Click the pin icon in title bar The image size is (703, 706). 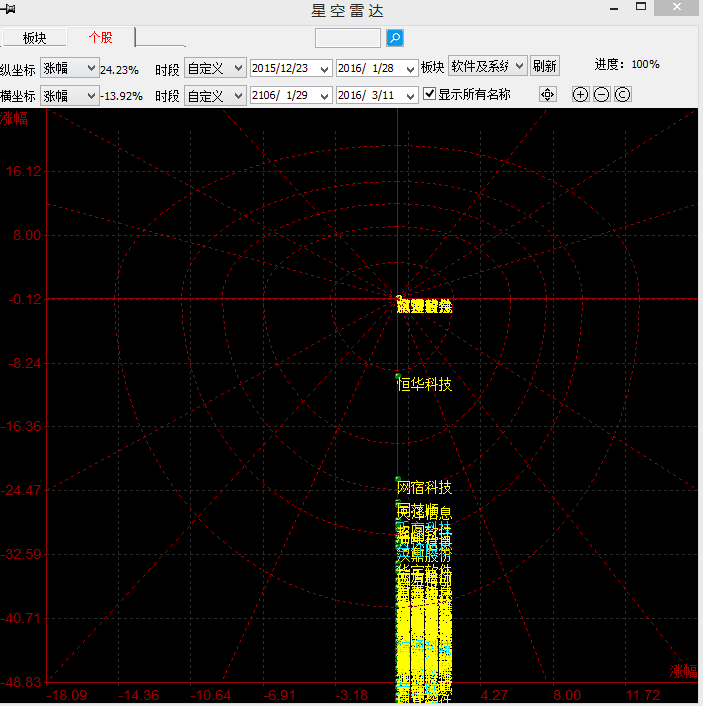(9, 9)
